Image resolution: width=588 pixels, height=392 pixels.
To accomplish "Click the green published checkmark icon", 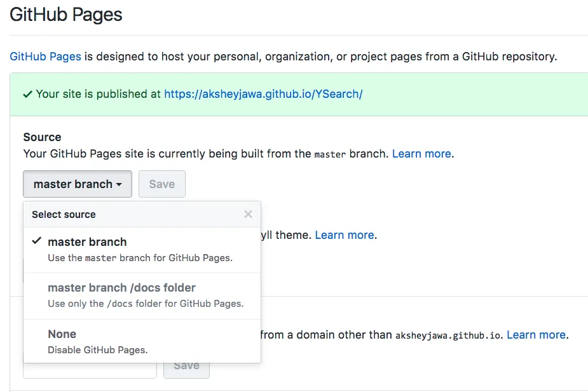I will click(28, 94).
